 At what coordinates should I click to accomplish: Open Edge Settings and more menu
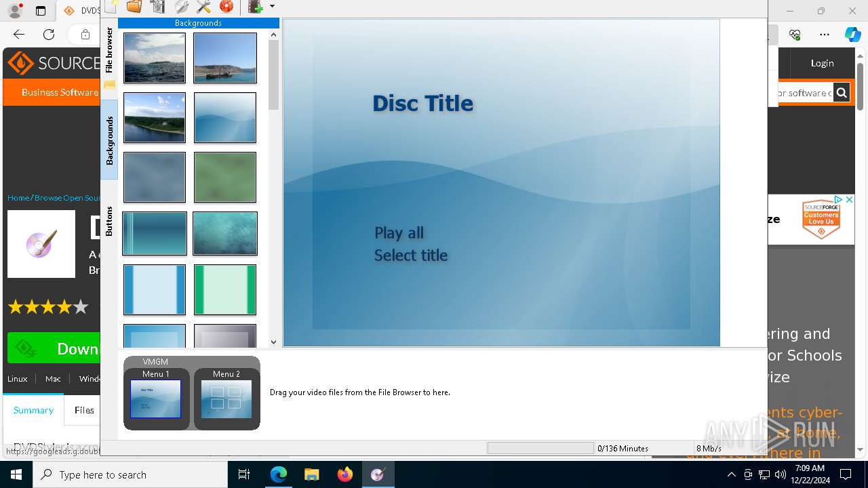coord(825,35)
